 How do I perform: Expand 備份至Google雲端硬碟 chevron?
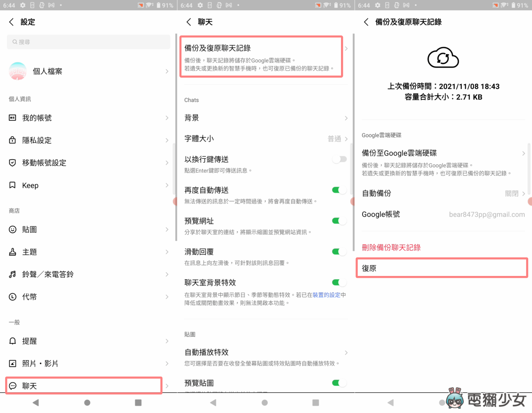pos(524,153)
